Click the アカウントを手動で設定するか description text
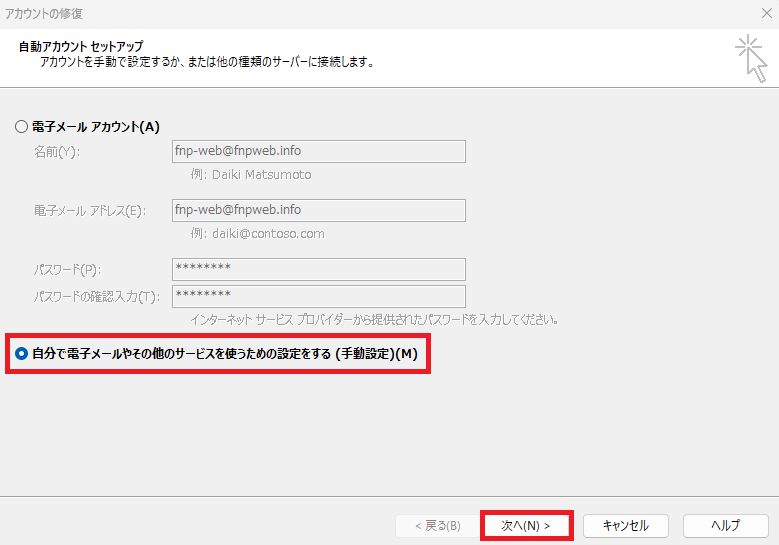The image size is (779, 545). coord(207,62)
